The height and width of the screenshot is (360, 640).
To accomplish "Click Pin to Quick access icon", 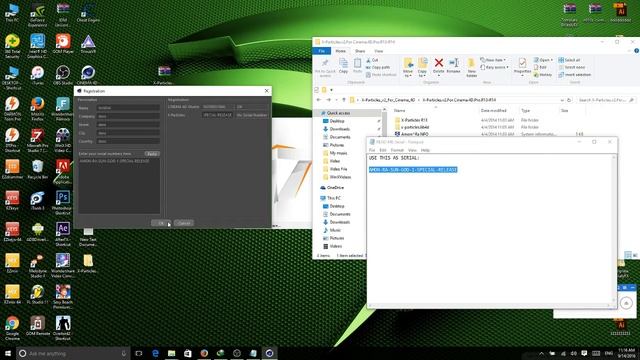I will (325, 67).
